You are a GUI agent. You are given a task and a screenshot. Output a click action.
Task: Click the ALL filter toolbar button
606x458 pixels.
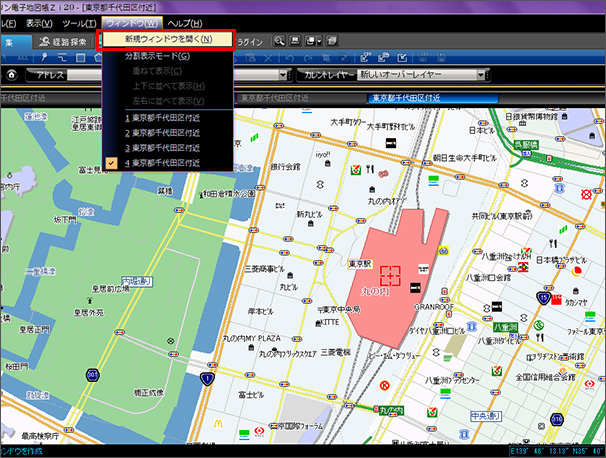point(22,58)
